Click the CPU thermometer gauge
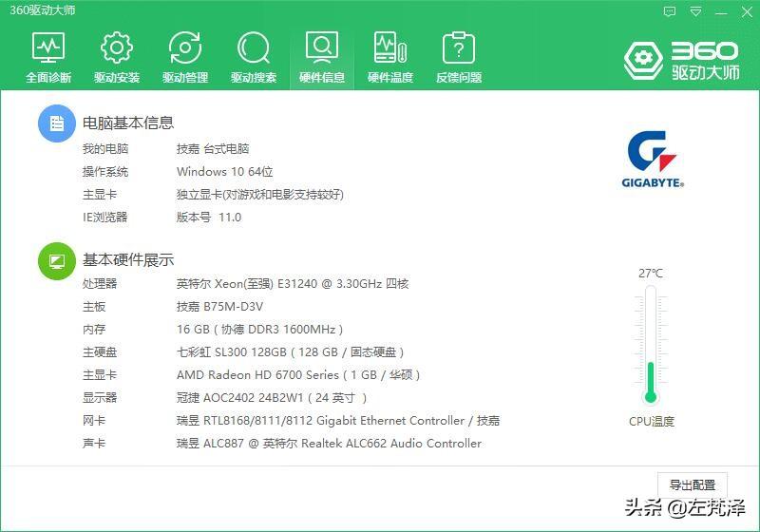This screenshot has height=532, width=760. (651, 345)
